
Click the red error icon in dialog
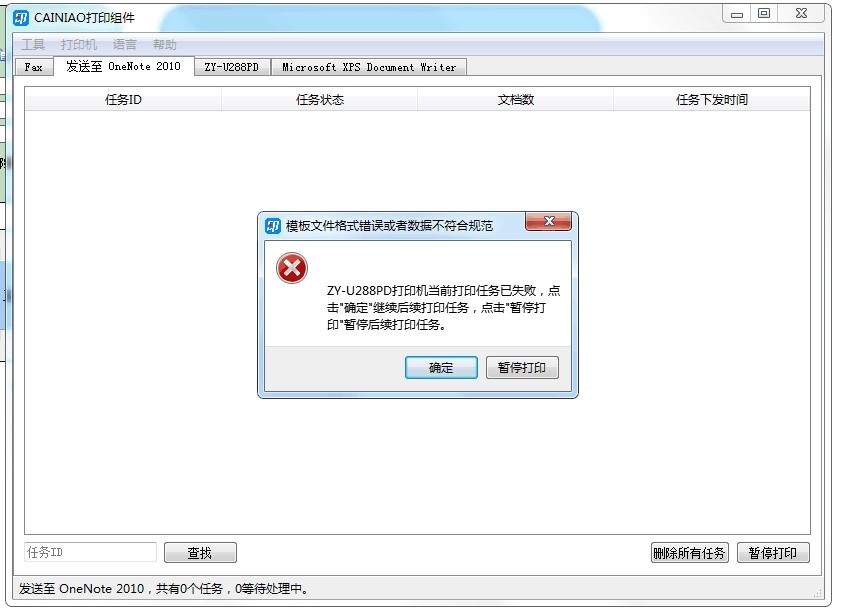click(292, 268)
